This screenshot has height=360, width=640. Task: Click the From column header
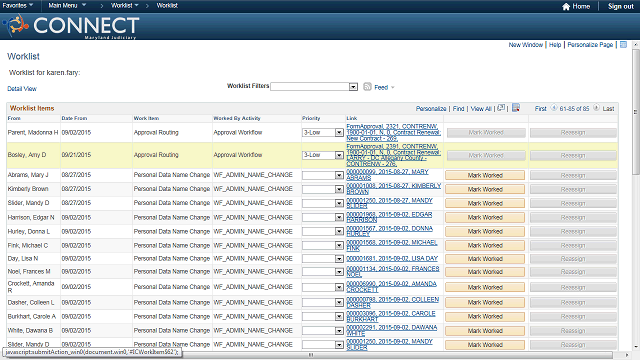(14, 118)
